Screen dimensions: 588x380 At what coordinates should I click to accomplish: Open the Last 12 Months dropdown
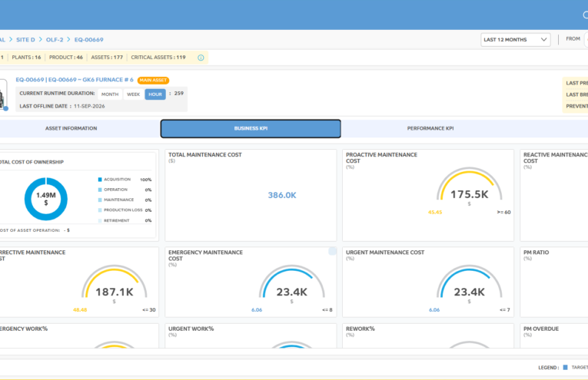pyautogui.click(x=515, y=40)
